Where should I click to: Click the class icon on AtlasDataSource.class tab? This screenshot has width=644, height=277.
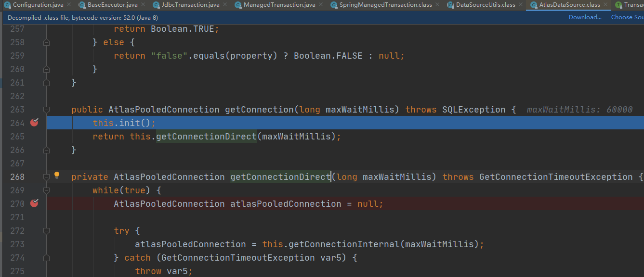tap(534, 5)
